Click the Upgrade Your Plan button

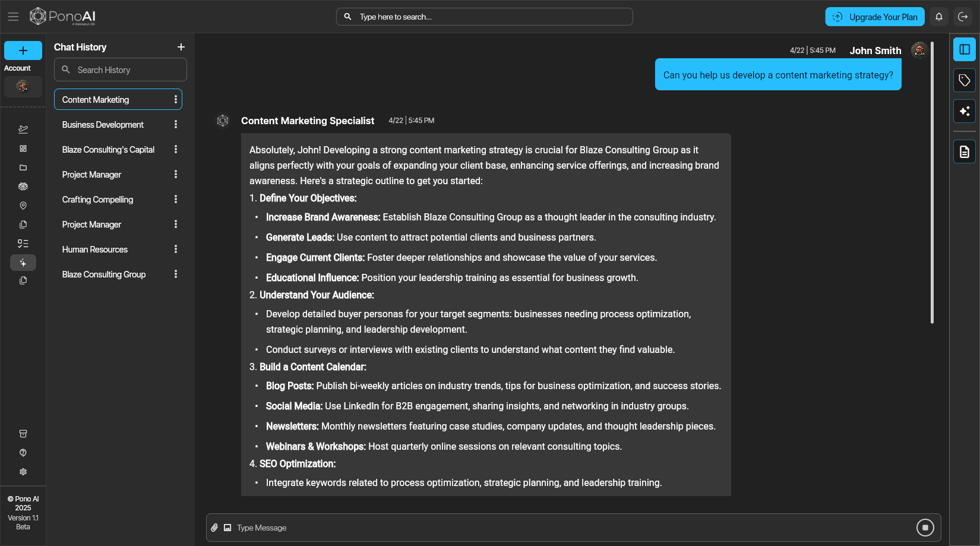pyautogui.click(x=874, y=17)
